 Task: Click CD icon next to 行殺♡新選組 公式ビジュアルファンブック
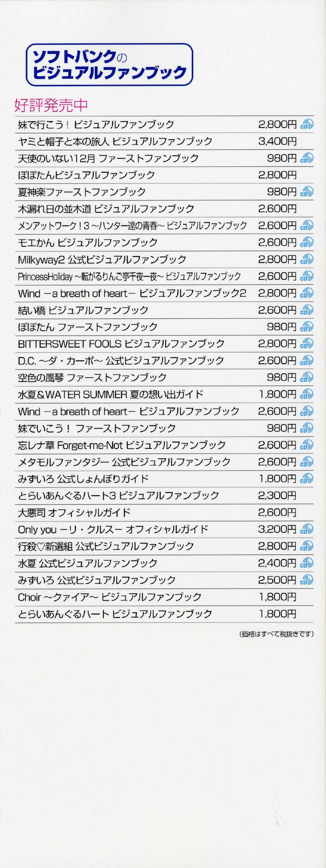pyautogui.click(x=306, y=546)
